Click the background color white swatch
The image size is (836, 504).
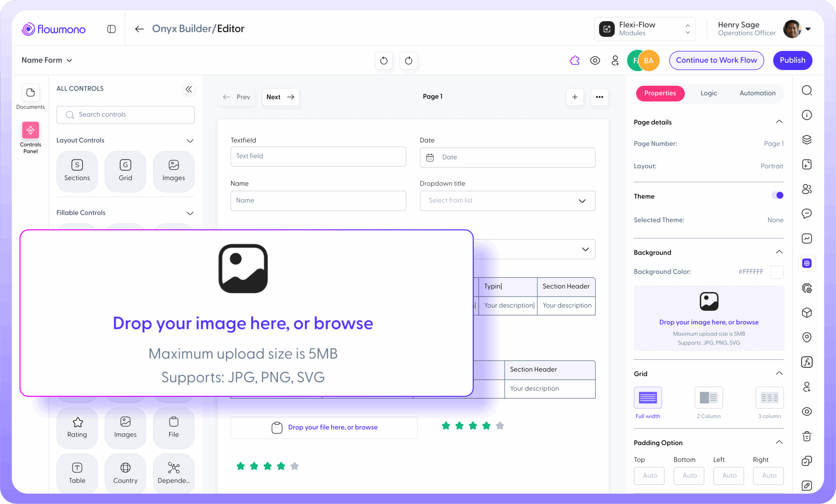pos(777,272)
